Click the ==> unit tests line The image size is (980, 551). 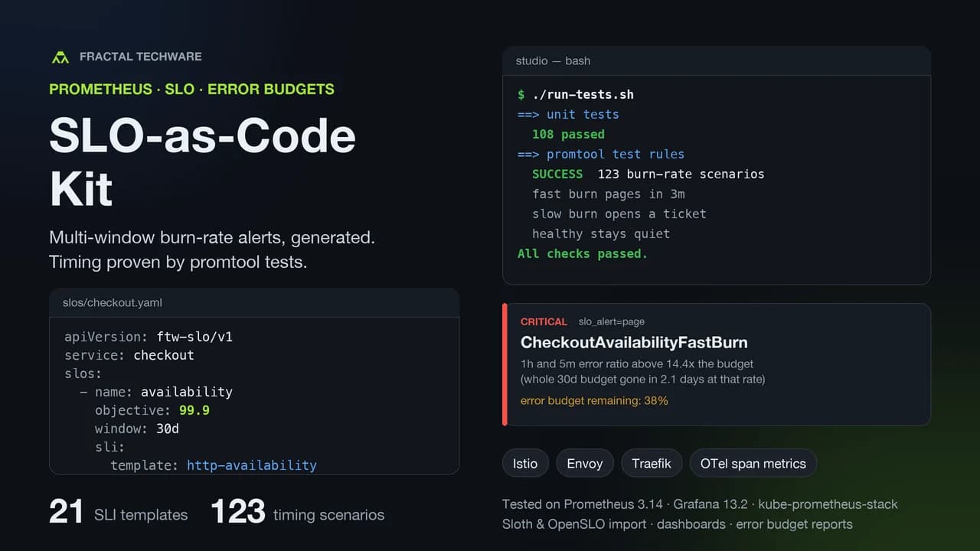click(x=568, y=115)
